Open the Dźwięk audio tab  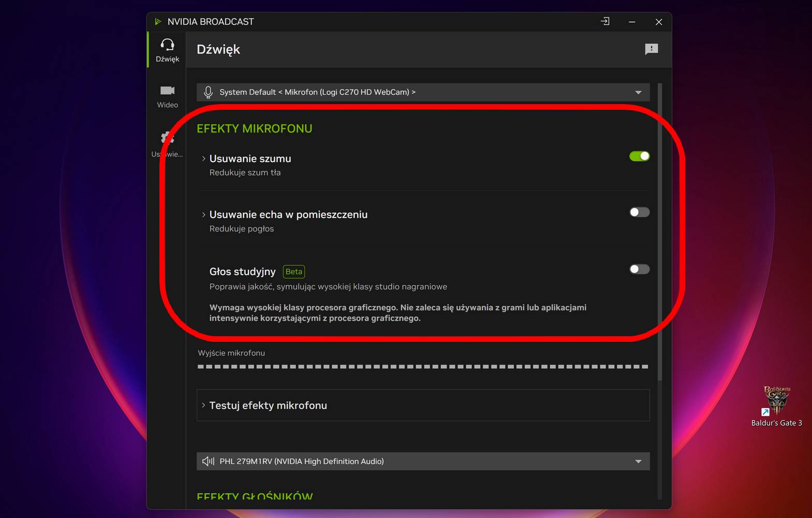(x=167, y=50)
